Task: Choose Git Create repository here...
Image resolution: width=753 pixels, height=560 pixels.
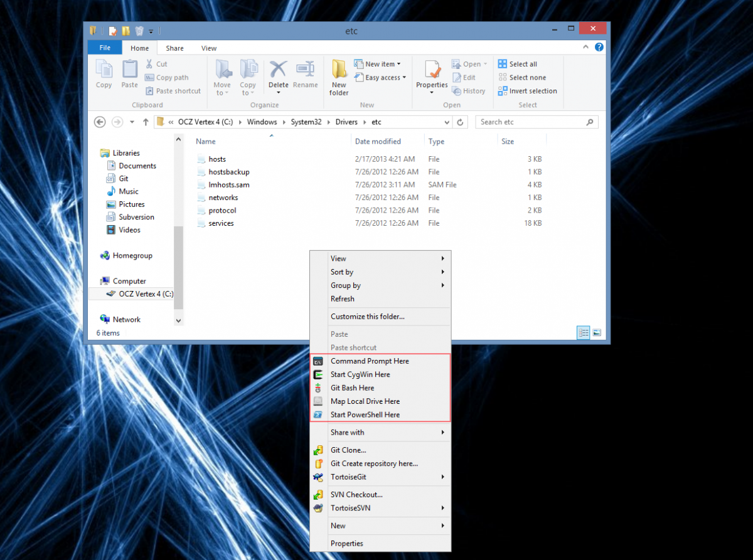Action: (x=380, y=463)
